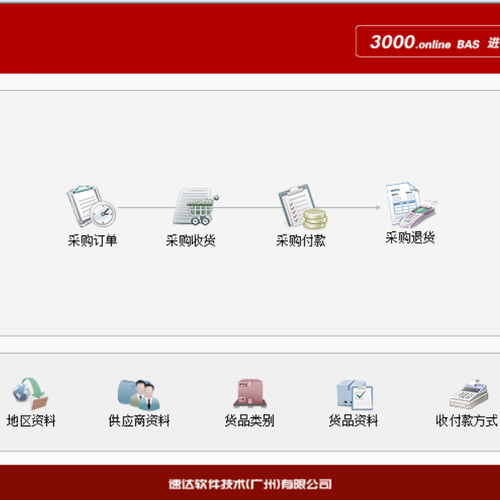Click the 采购订单 text label

(x=92, y=240)
